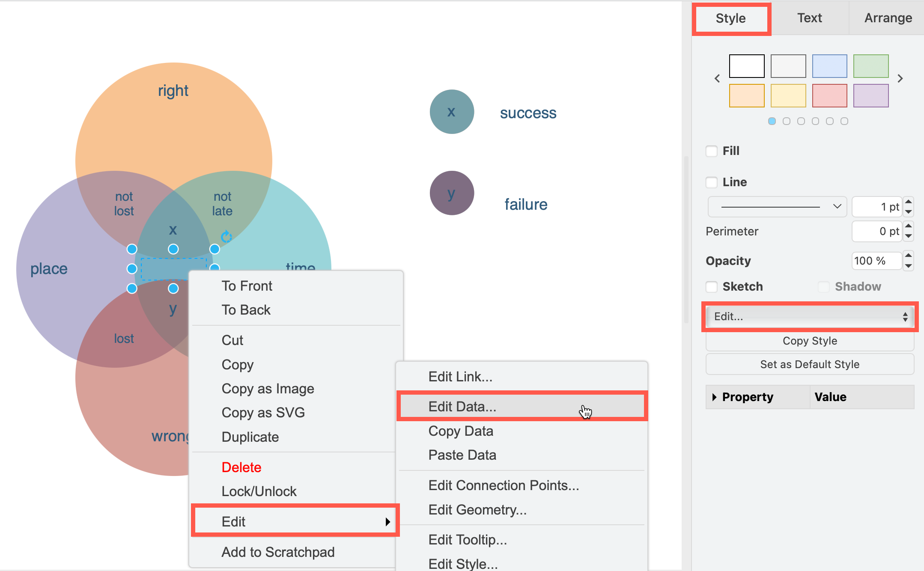Toggle the Sketch option

(x=711, y=287)
